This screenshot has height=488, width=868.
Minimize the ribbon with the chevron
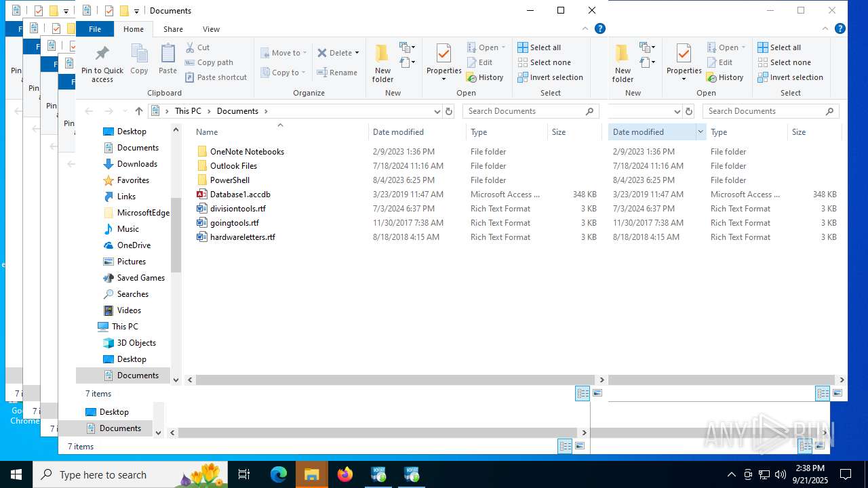pyautogui.click(x=586, y=28)
